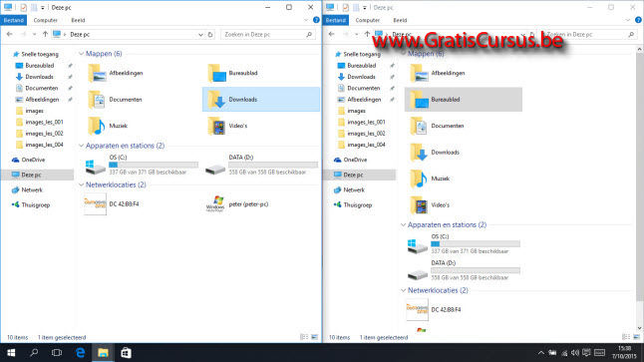Click the Windows Start button
The width and height of the screenshot is (644, 362).
coord(11,353)
